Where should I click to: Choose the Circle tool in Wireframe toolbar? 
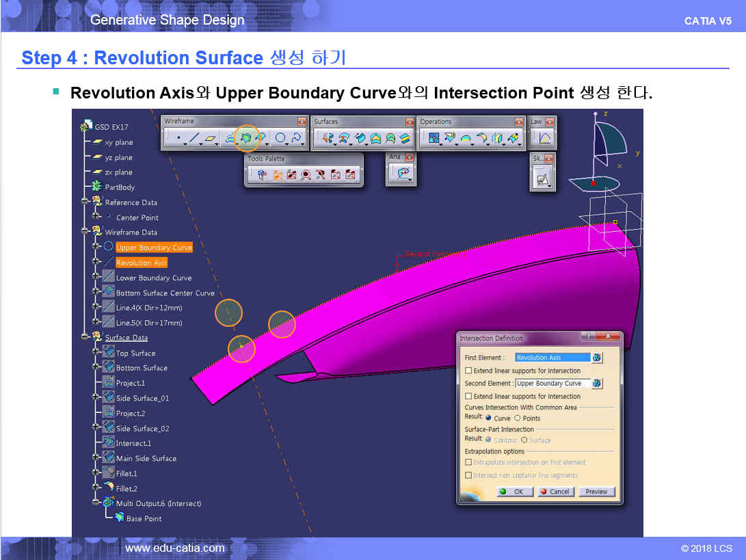[280, 139]
